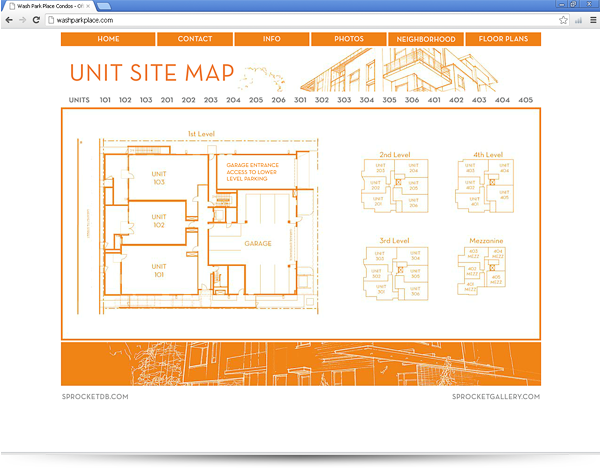Select unit 301 in the units list
Screen dimensions: 600x468
point(300,100)
